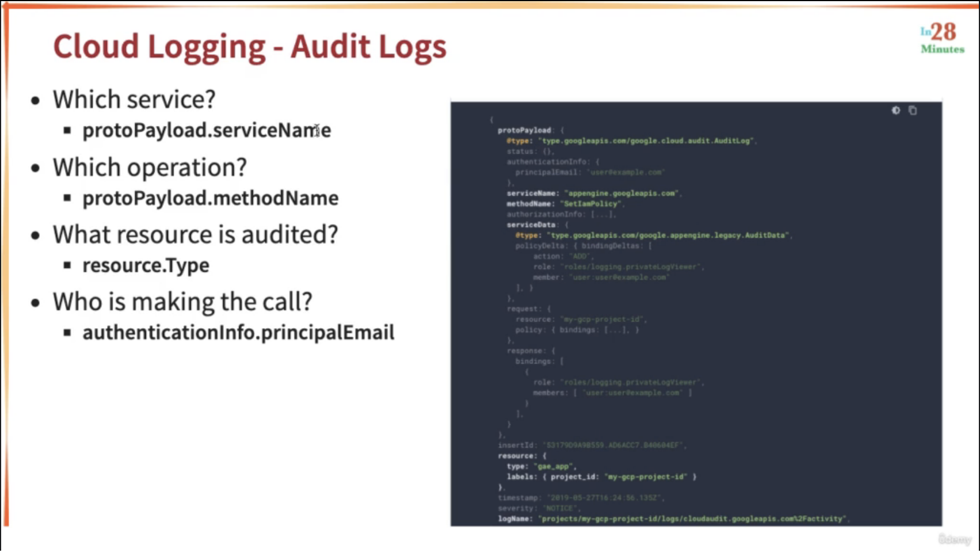Click the 'bindings: [' line under response

pyautogui.click(x=539, y=362)
